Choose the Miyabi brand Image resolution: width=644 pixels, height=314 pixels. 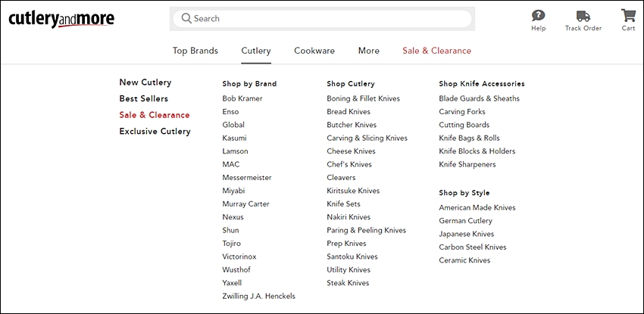pyautogui.click(x=233, y=191)
